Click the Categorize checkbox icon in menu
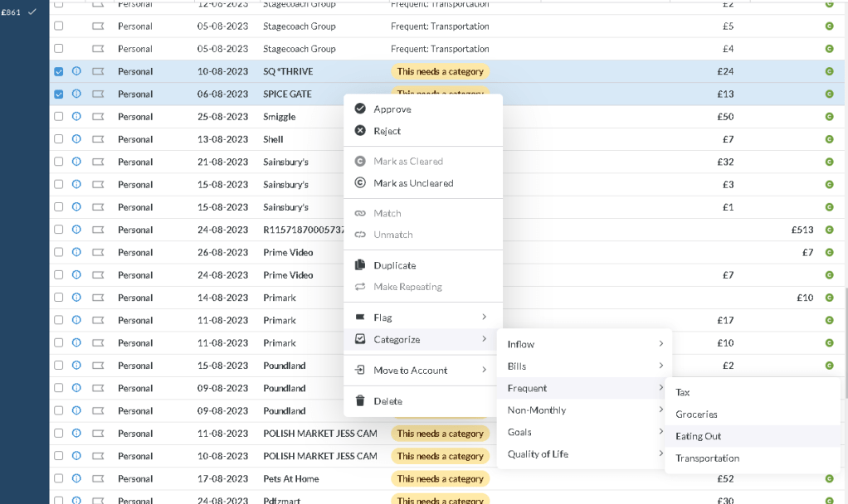The image size is (848, 504). pos(360,339)
